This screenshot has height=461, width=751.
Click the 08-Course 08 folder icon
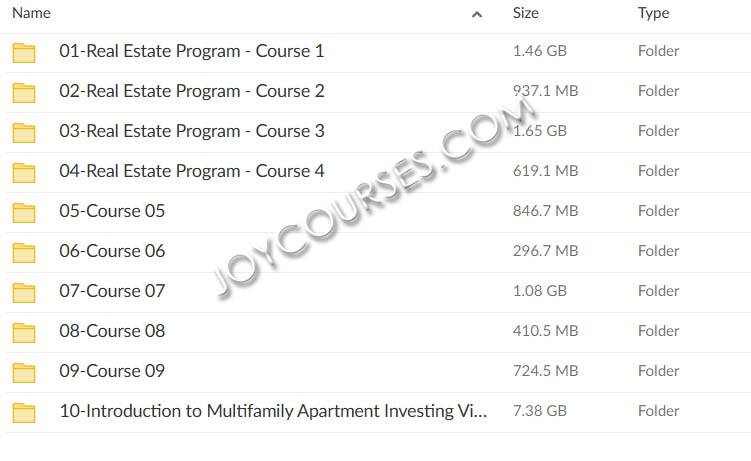[24, 333]
